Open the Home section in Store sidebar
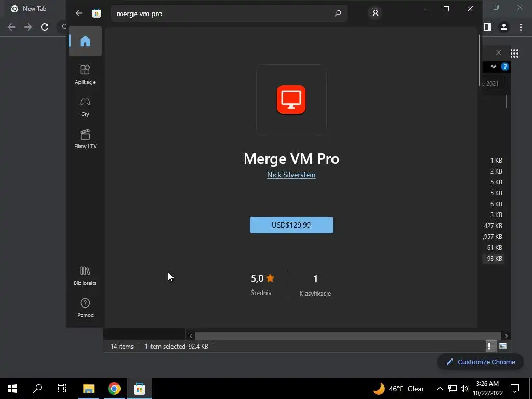532x399 pixels. (85, 41)
